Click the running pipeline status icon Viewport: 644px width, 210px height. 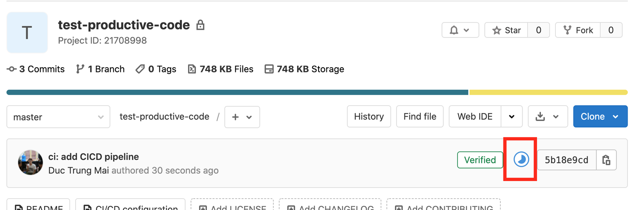(521, 160)
